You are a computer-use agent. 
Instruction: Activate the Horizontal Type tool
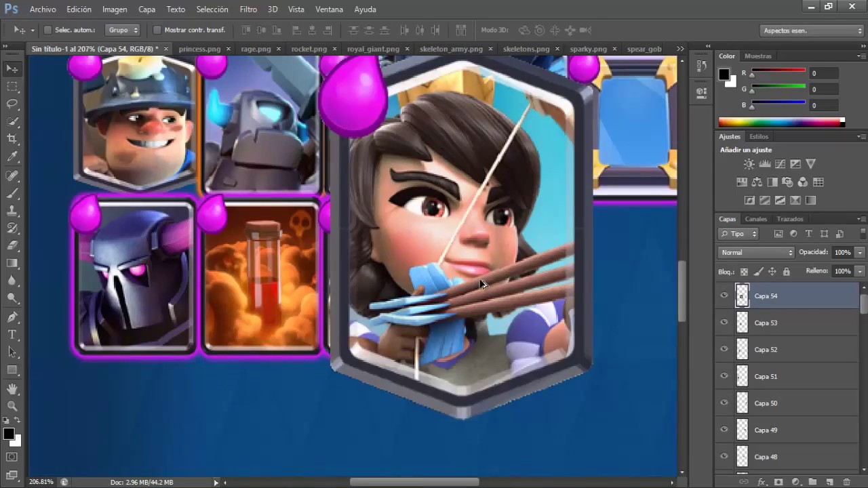(12, 334)
